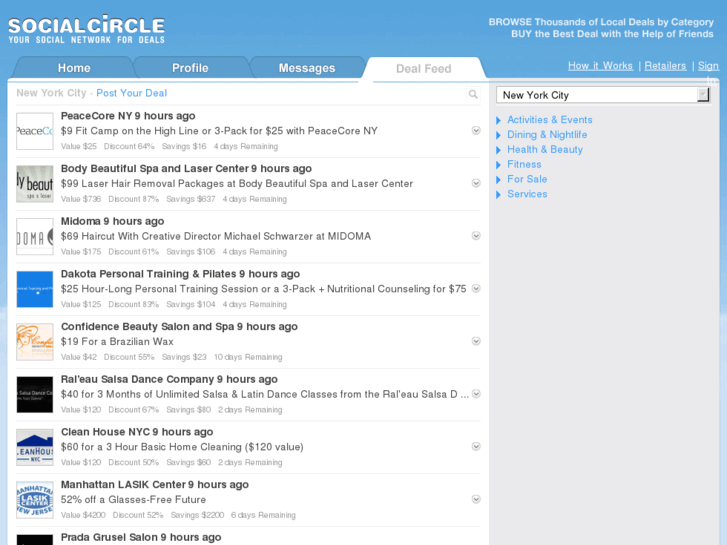The height and width of the screenshot is (545, 727).
Task: Open Clean House NYC deal title
Action: pos(105,432)
